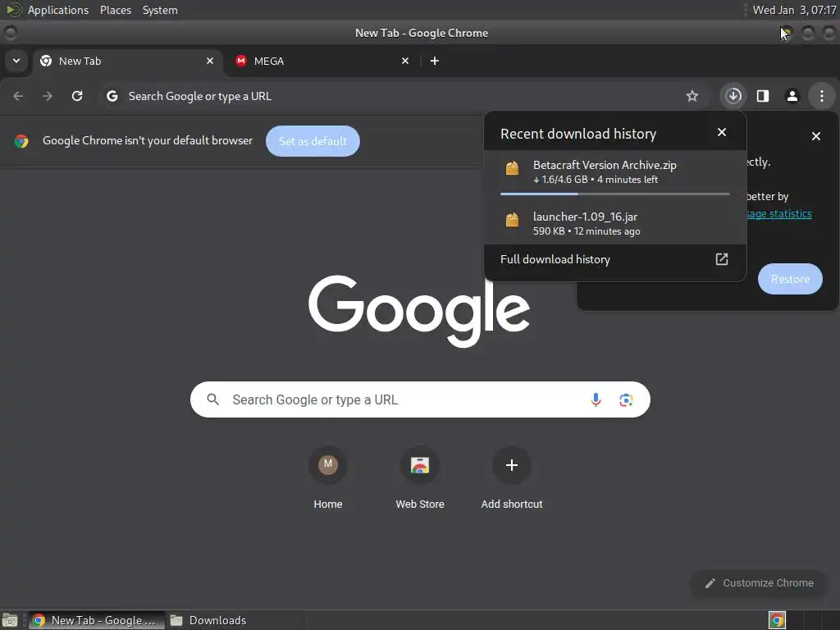Switch to the MEGA tab
Image resolution: width=840 pixels, height=630 pixels.
322,61
